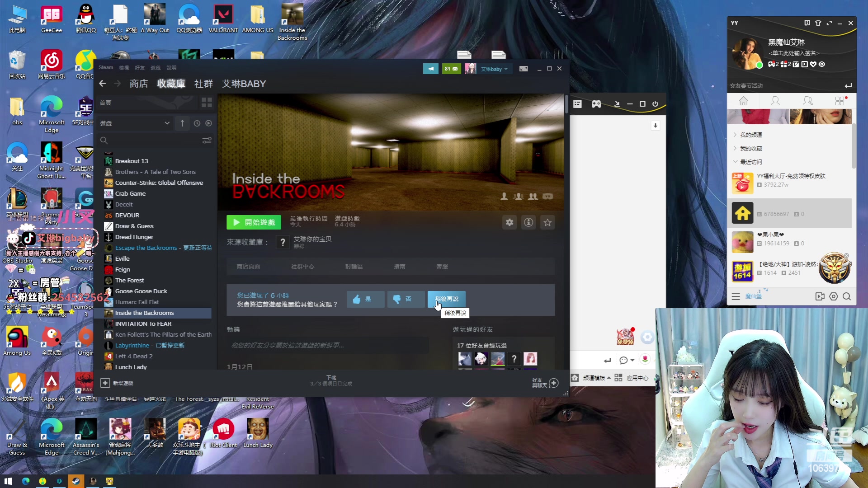Click the YY feedback message icon
Viewport: 868px width, 488px height.
click(807, 23)
